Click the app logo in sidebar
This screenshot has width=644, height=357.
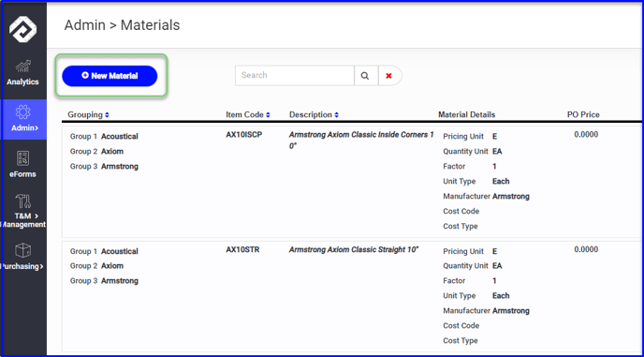point(23,29)
